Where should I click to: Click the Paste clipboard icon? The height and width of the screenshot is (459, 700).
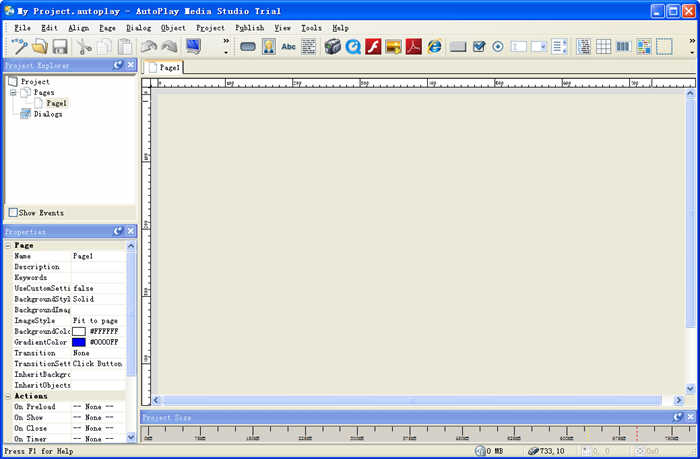pyautogui.click(x=125, y=46)
